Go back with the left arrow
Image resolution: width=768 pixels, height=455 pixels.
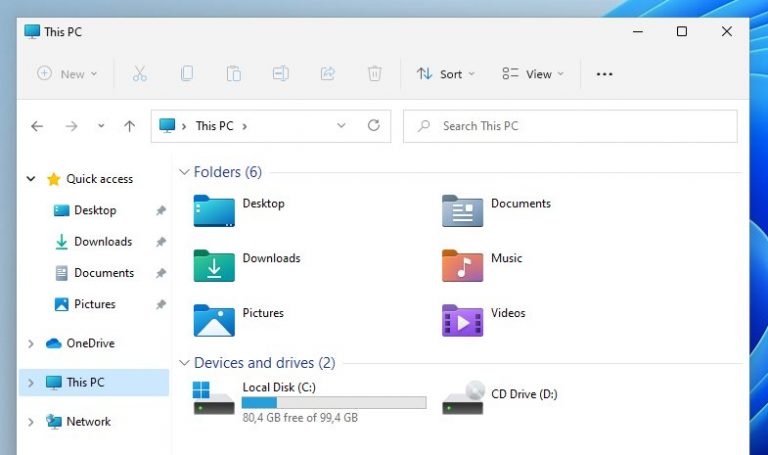(x=37, y=126)
